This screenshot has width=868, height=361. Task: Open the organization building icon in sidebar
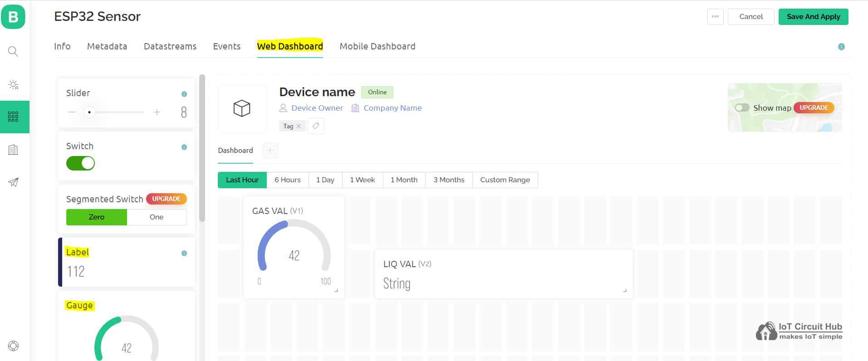tap(13, 150)
